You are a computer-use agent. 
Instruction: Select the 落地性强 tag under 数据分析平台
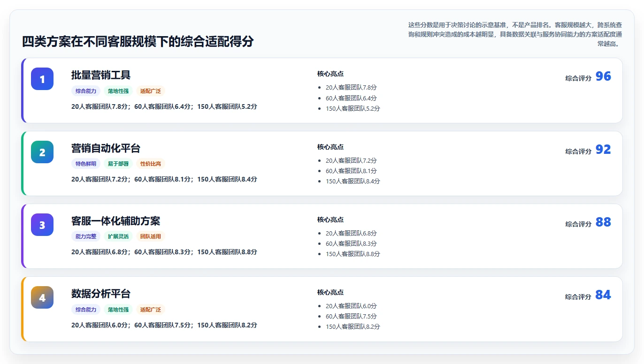pyautogui.click(x=118, y=310)
